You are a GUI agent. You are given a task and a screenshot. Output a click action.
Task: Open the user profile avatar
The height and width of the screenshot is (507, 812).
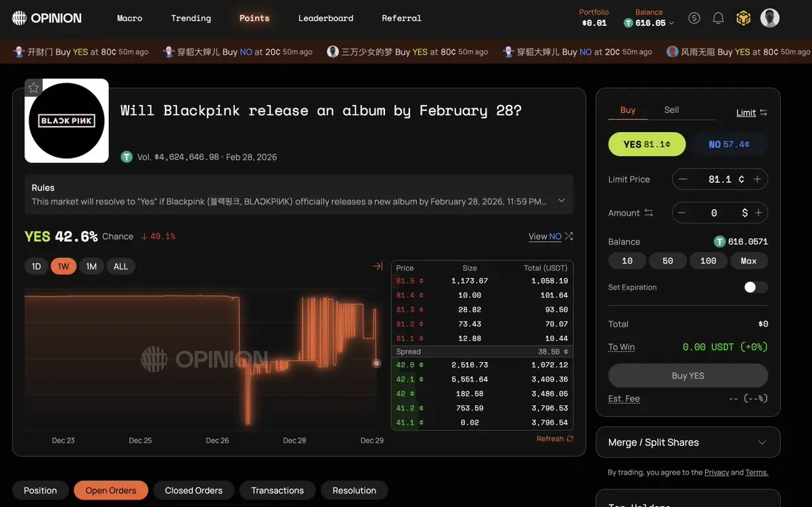point(770,18)
